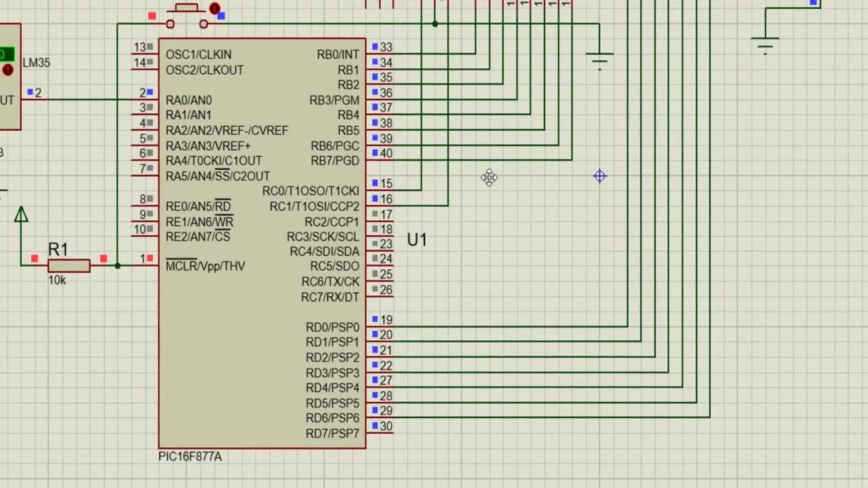Click the RC0/T1OSO/T1CKI pin label
868x488 pixels.
click(x=311, y=191)
